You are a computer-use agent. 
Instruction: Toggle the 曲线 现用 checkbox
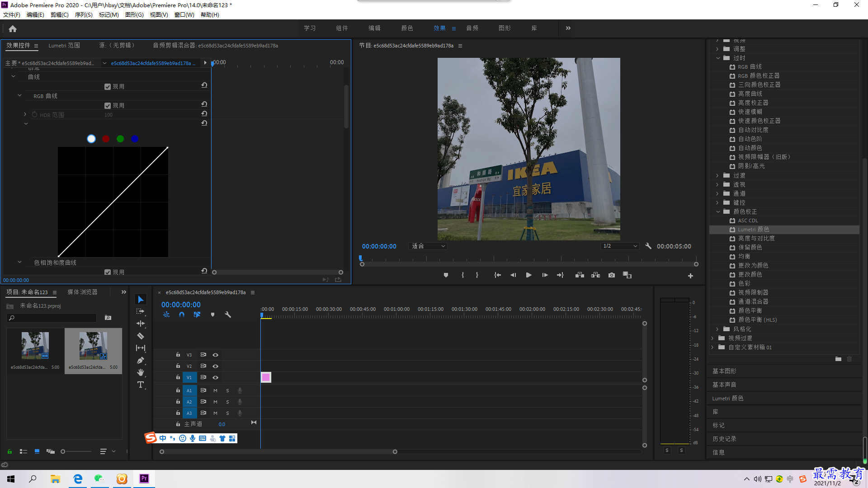pos(108,87)
